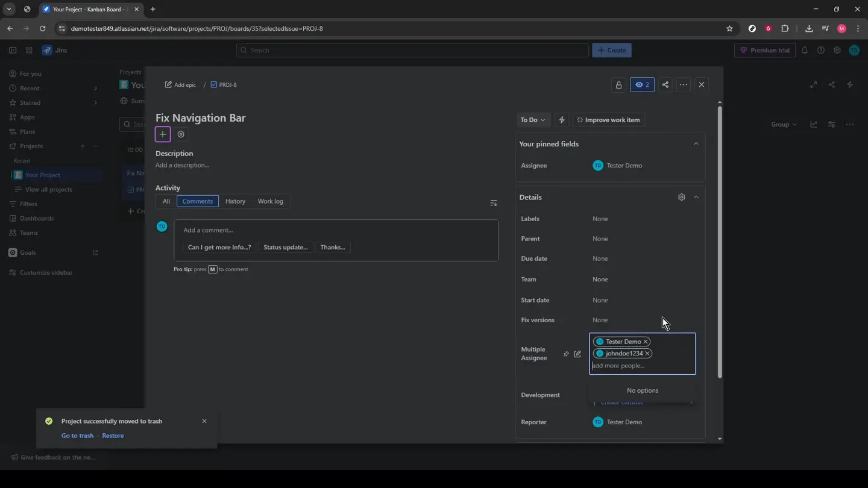Open the Work log activity tab
Screen dimensions: 868x488
point(270,201)
